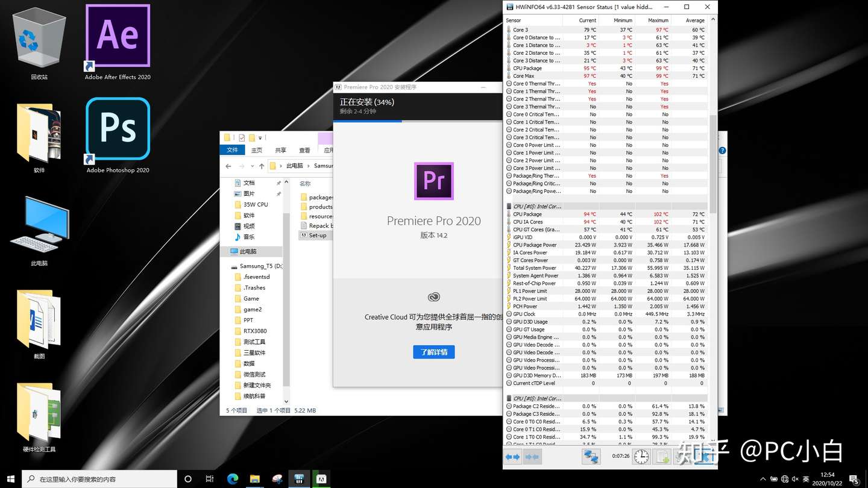Click the installation progress bar

point(418,121)
